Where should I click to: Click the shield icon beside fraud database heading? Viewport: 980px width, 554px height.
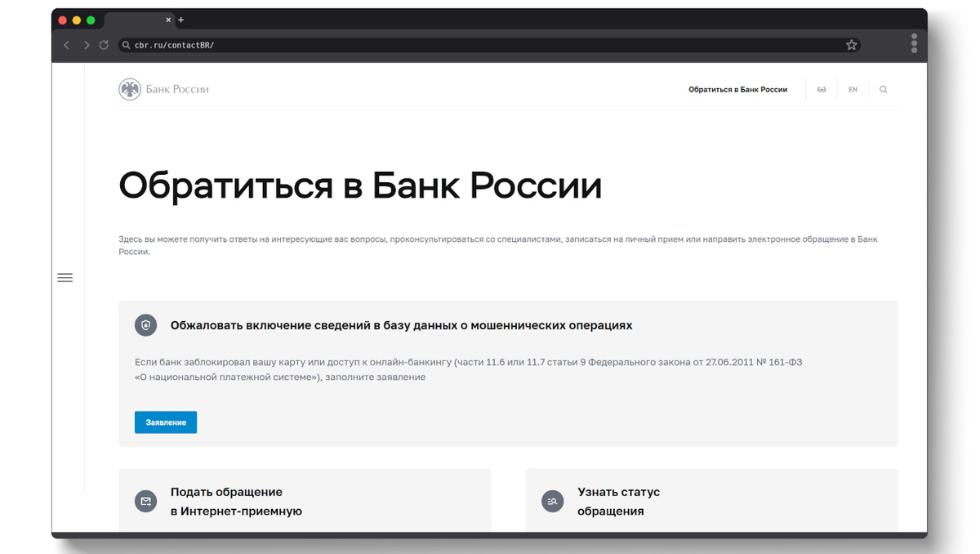point(145,325)
